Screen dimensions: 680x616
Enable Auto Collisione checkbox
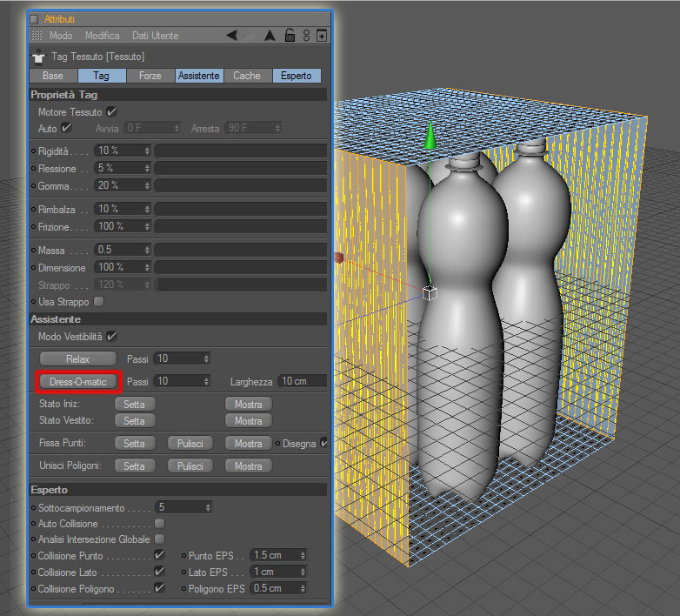(x=160, y=523)
